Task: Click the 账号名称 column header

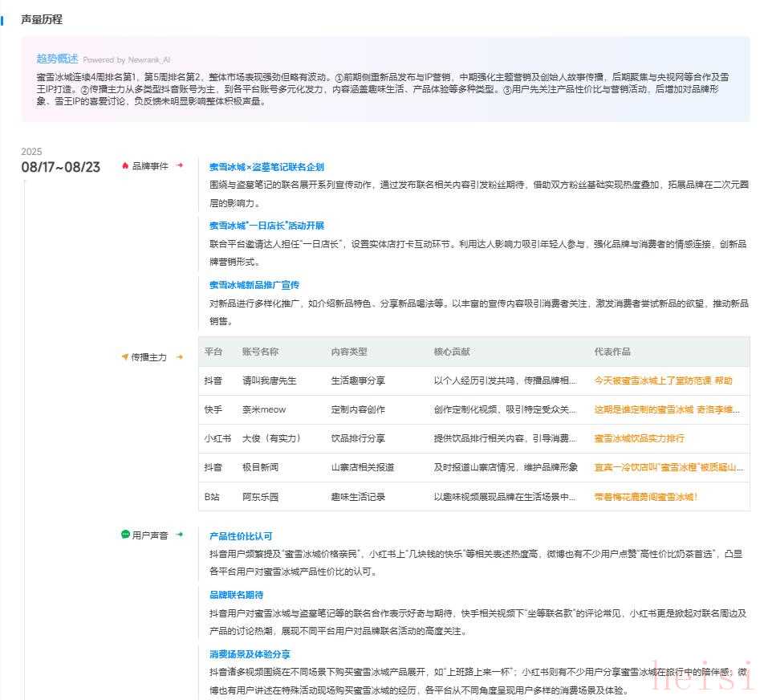Action: click(x=261, y=352)
